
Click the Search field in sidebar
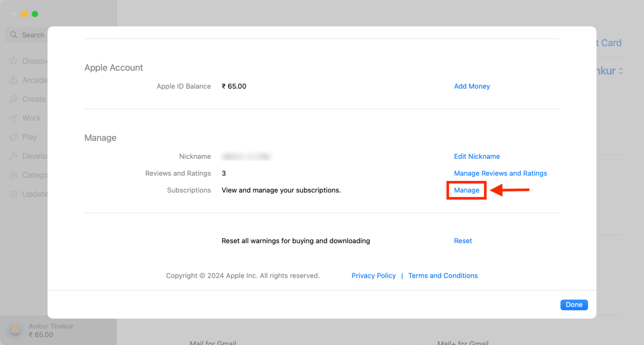point(27,35)
